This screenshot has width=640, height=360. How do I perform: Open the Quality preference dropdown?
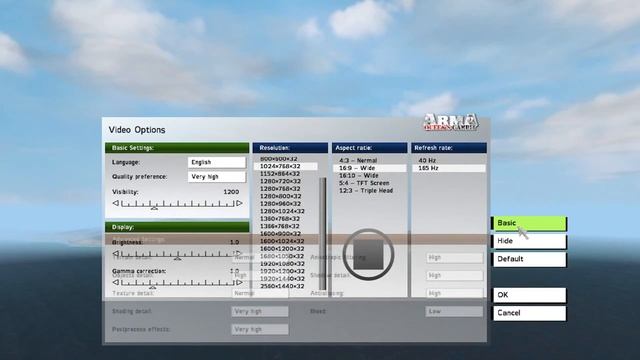point(217,176)
